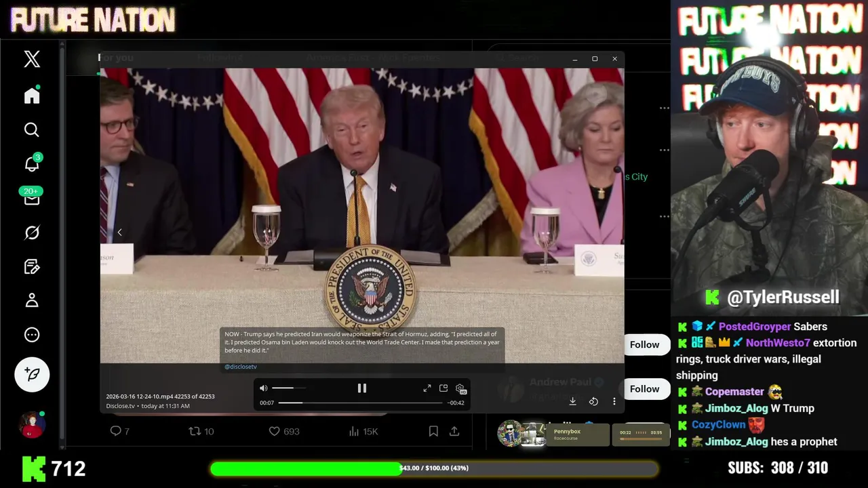Click the video caption text about Iran
The width and height of the screenshot is (868, 488).
tap(362, 342)
